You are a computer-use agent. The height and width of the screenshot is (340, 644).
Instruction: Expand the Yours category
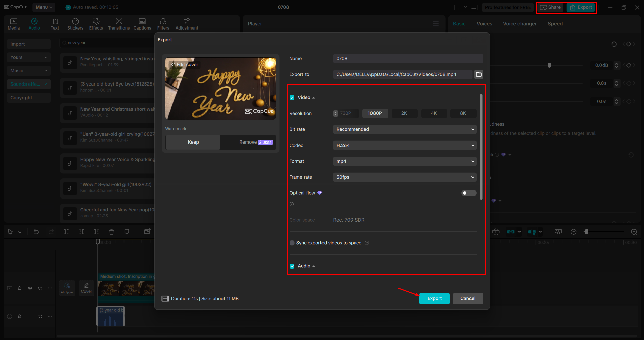29,57
